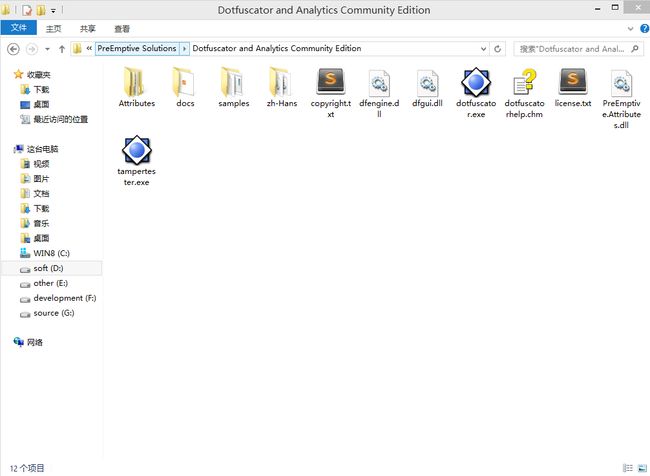Image resolution: width=650 pixels, height=476 pixels.
Task: Expand the PreEmptive Solutions breadcrumb arrow
Action: 184,49
